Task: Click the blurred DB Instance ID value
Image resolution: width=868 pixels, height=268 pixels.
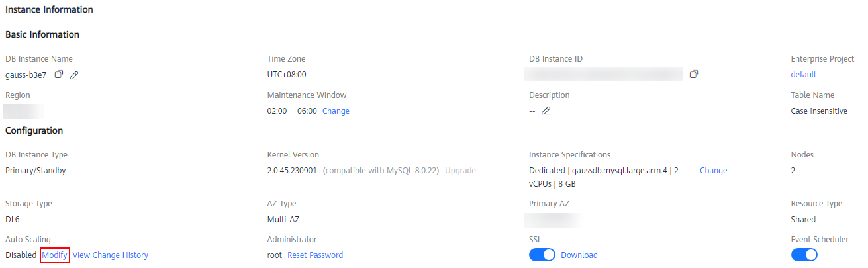Action: (x=604, y=74)
